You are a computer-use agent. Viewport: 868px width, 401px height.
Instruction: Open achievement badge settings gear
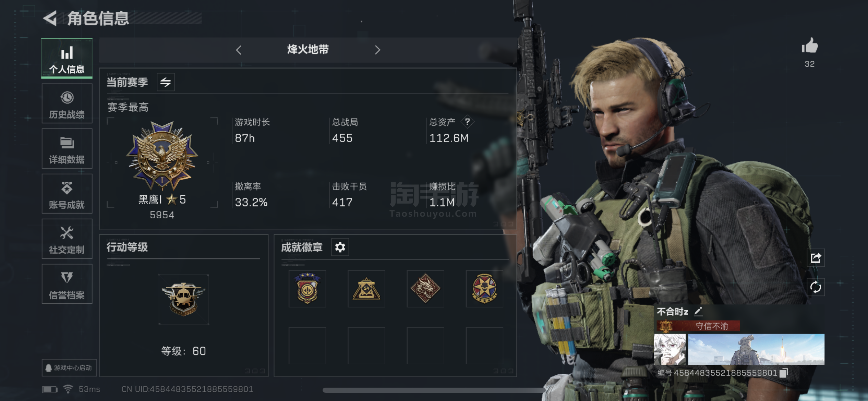point(340,247)
